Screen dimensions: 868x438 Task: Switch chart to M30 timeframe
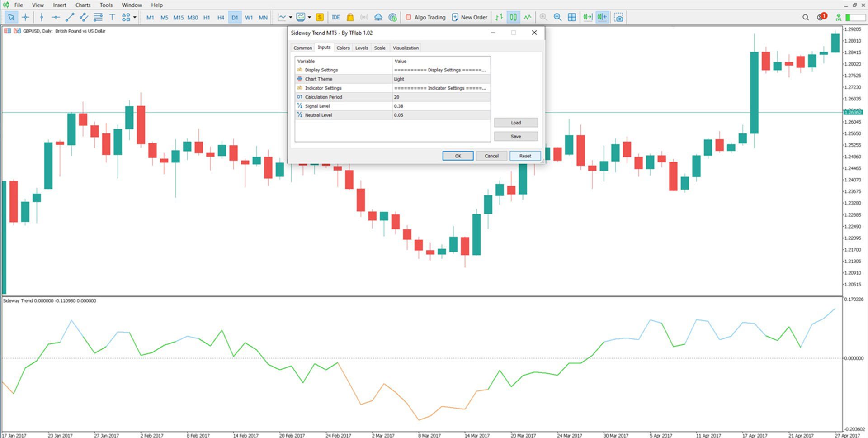coord(193,18)
